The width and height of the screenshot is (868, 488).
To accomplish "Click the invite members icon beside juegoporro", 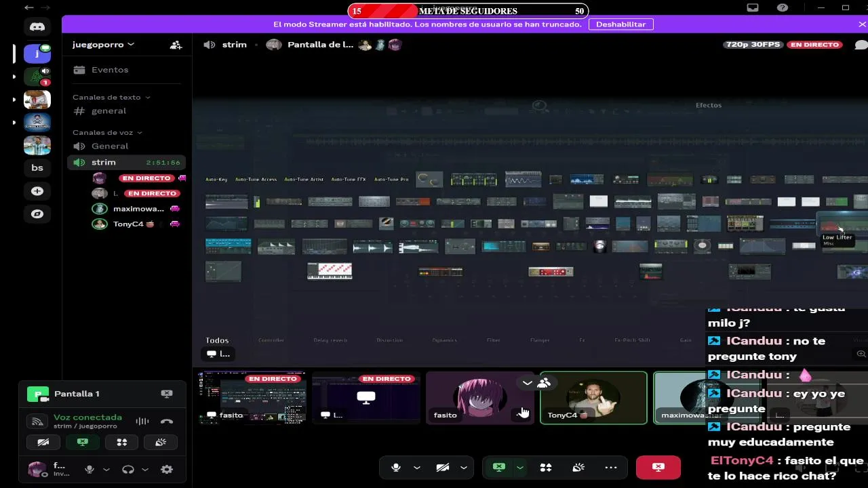I will [176, 45].
